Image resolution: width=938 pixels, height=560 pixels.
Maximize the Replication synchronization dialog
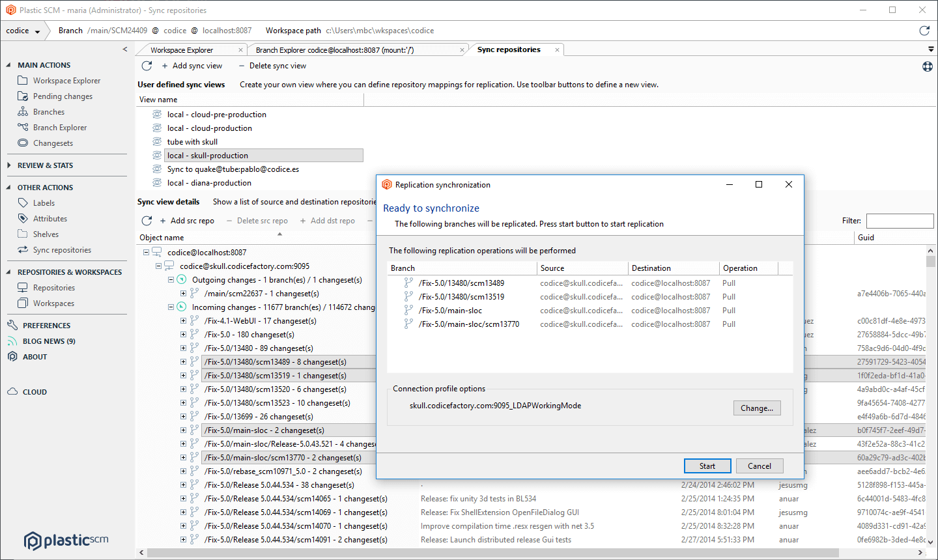pos(759,184)
